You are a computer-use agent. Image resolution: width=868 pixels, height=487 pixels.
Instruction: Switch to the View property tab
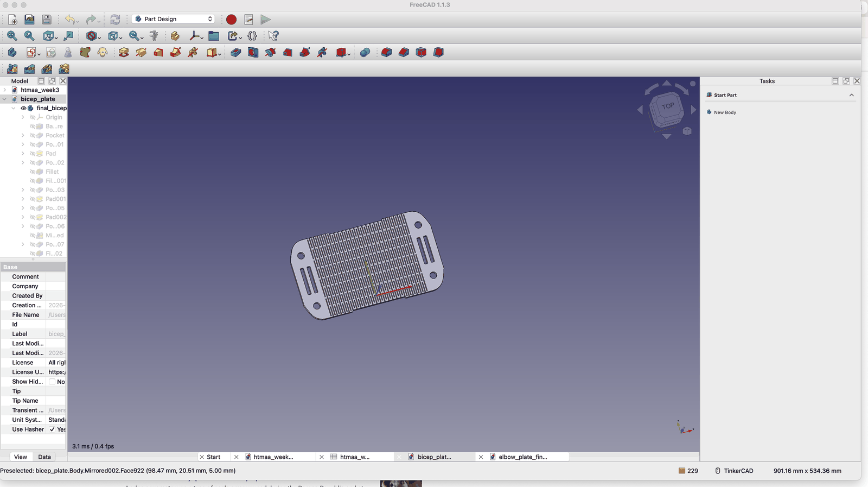pyautogui.click(x=21, y=457)
